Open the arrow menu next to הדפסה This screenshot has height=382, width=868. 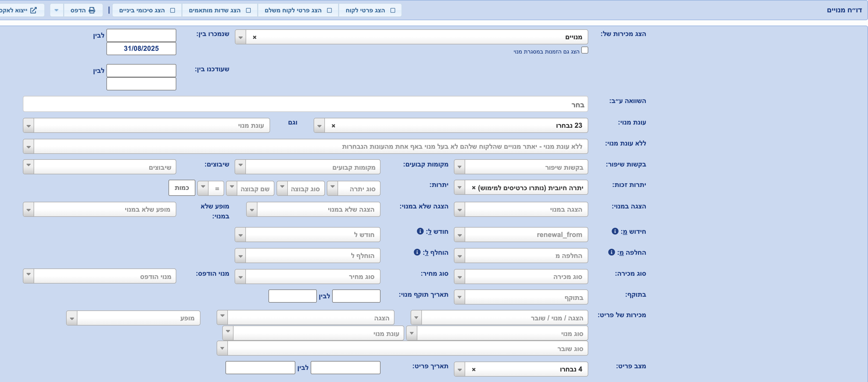click(x=57, y=10)
